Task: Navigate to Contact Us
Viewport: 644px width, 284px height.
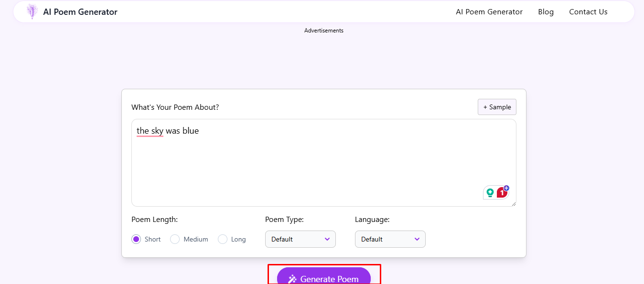Action: pos(588,11)
